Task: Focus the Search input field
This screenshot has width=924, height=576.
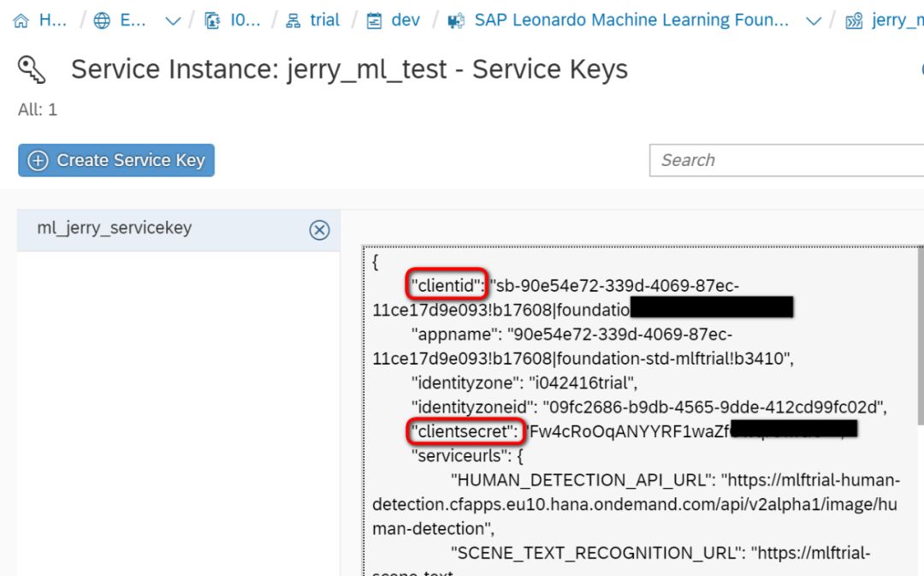Action: point(787,160)
